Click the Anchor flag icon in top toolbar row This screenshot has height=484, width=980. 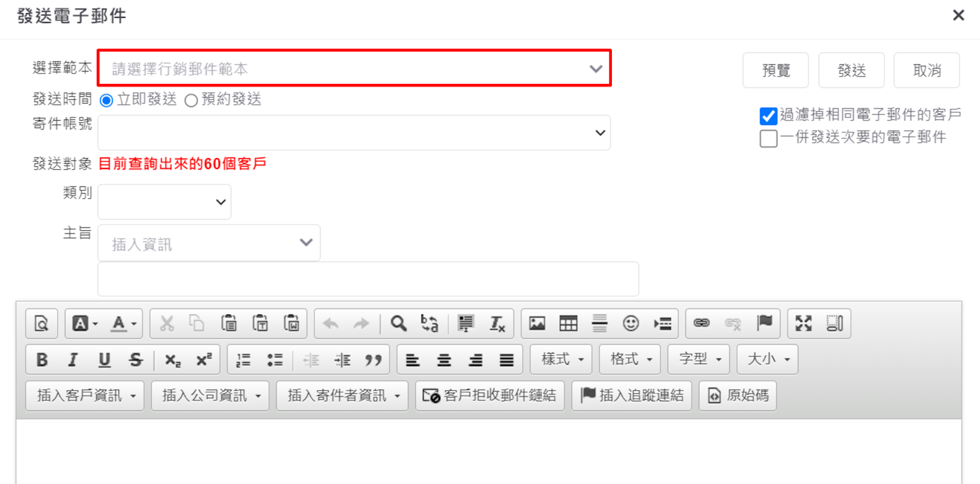click(764, 323)
